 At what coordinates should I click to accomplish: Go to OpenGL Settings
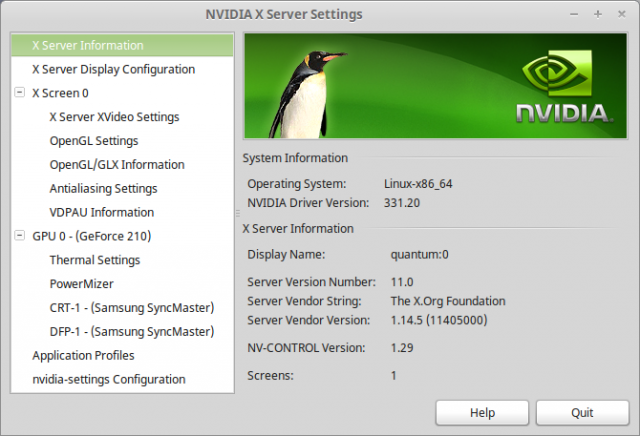click(94, 141)
